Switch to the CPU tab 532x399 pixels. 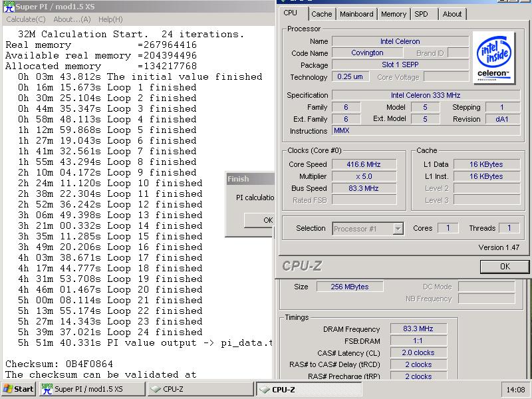point(291,13)
